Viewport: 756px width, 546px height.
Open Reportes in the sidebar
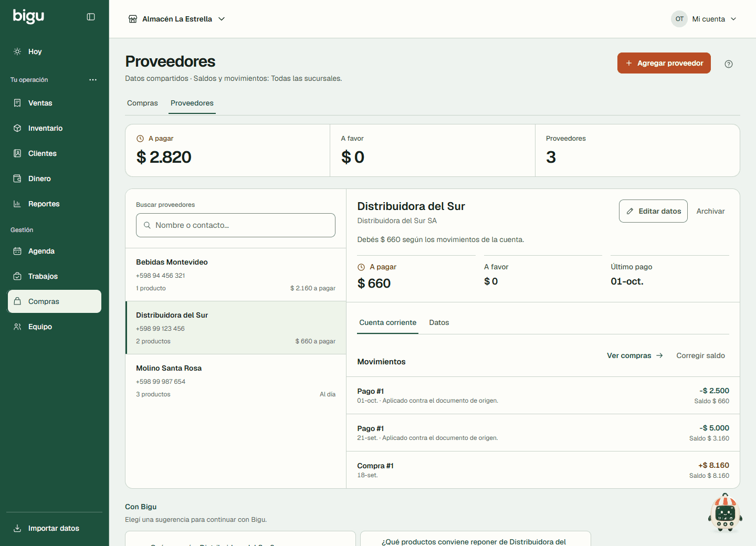(x=55, y=204)
